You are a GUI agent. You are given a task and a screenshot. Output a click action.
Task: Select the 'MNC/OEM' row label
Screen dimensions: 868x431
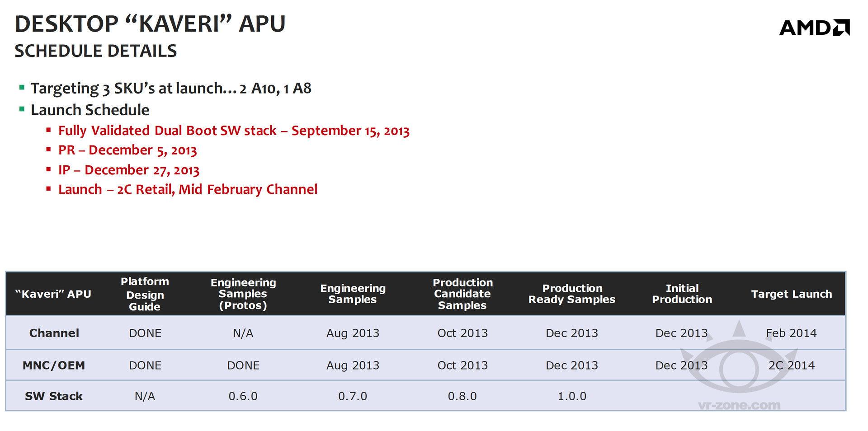[54, 365]
